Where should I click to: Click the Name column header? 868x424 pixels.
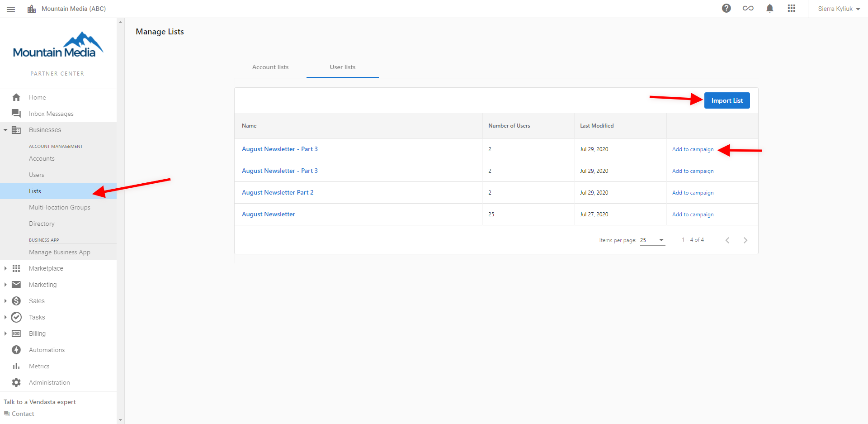click(x=249, y=126)
